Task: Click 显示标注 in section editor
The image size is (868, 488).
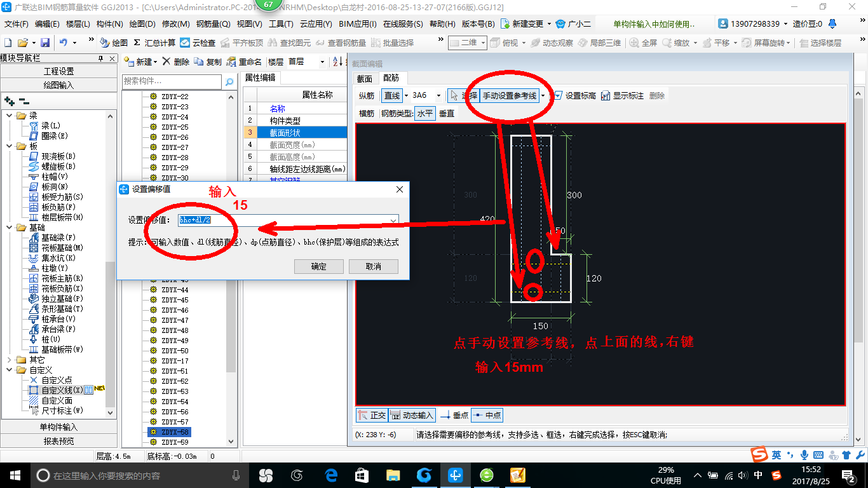Action: (622, 95)
